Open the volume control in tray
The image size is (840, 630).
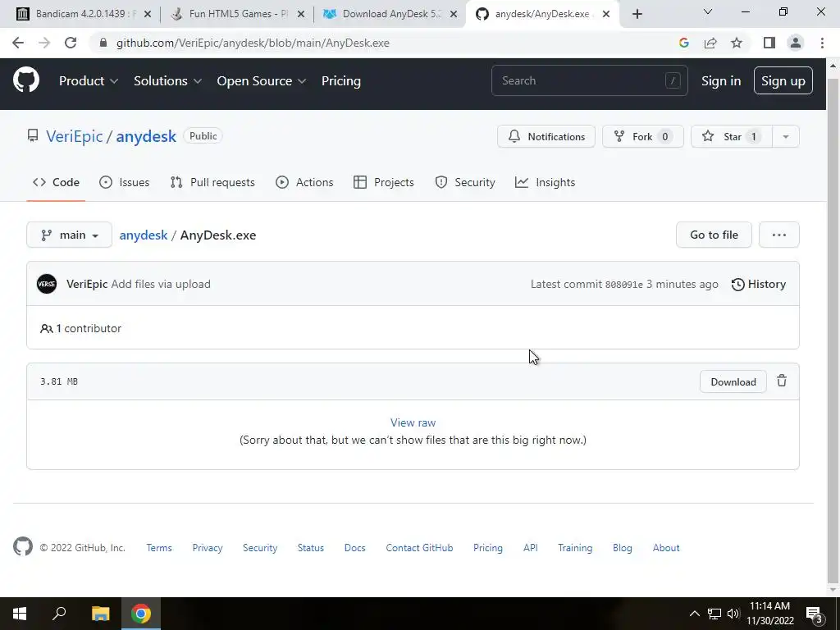[733, 614]
